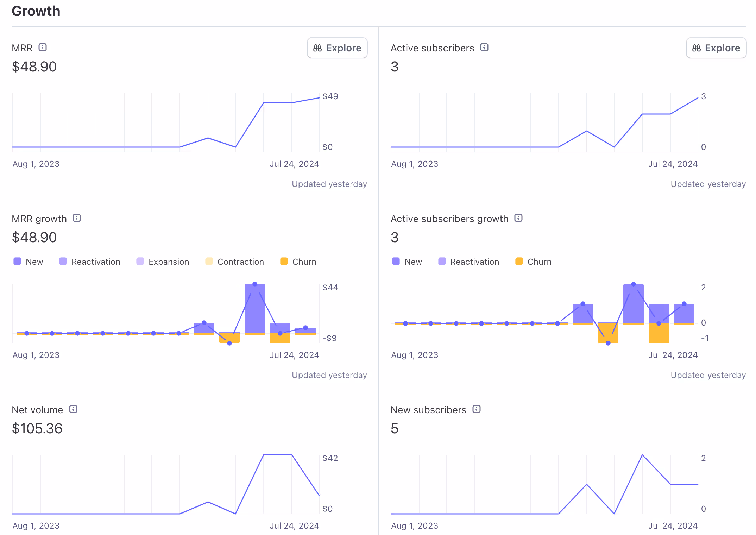Click the Expansion legend color swatch
Viewport: 756px width, 535px height.
pyautogui.click(x=140, y=261)
